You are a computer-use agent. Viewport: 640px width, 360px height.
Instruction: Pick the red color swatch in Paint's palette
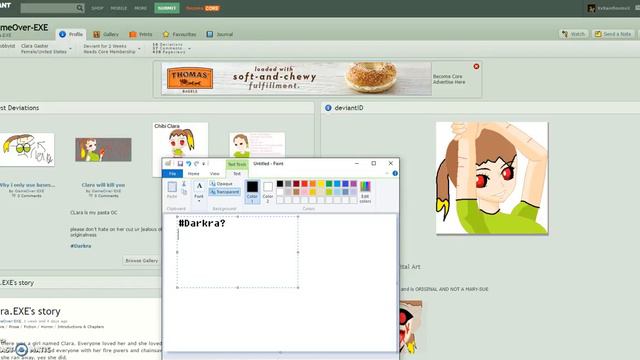pos(304,184)
